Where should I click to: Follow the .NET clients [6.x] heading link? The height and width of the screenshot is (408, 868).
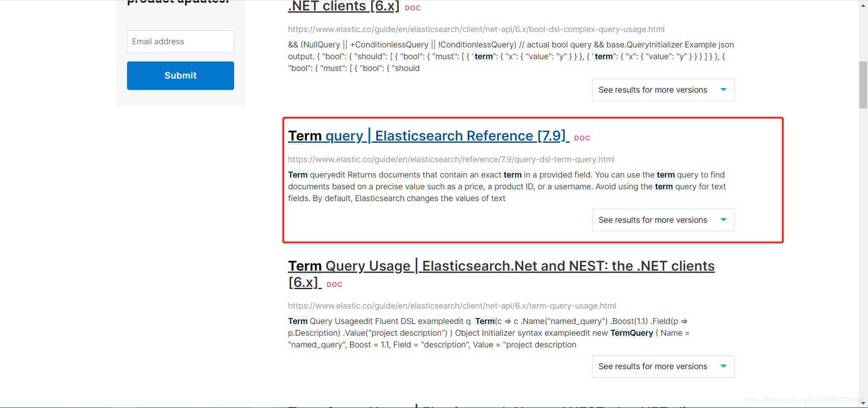tap(344, 6)
